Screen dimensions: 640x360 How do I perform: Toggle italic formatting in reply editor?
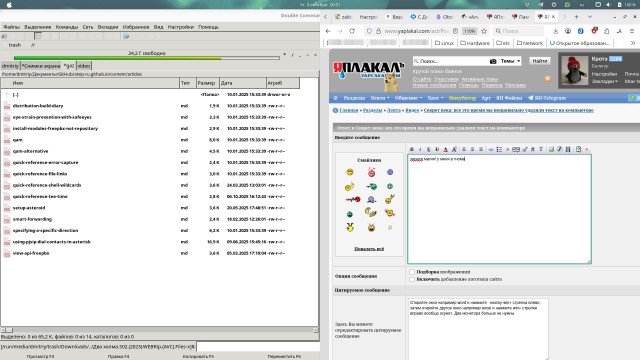(420, 149)
